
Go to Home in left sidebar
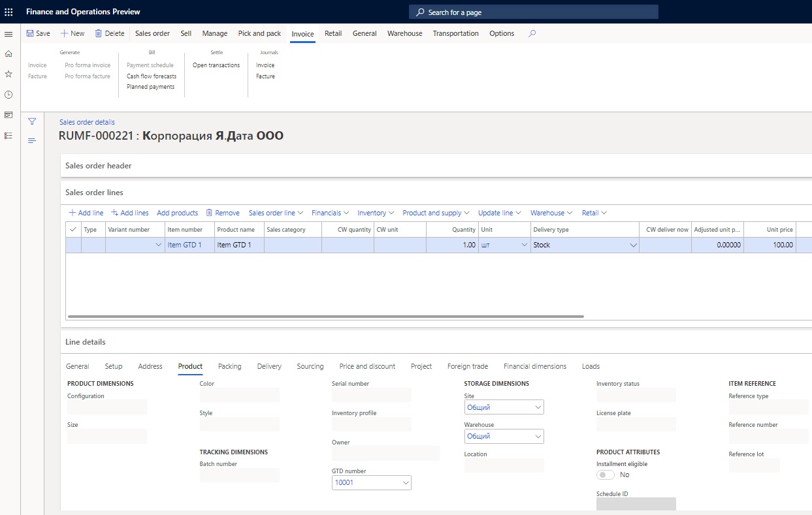8,54
